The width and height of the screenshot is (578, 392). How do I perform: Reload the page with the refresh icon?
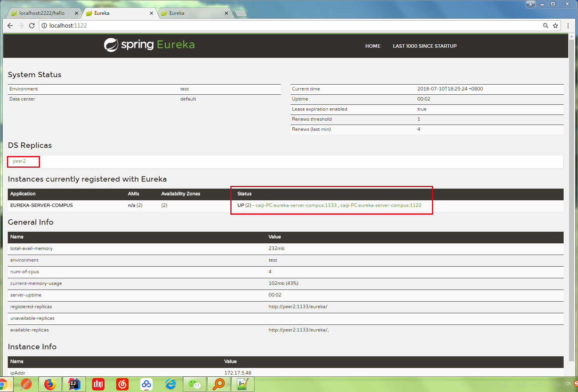point(32,26)
